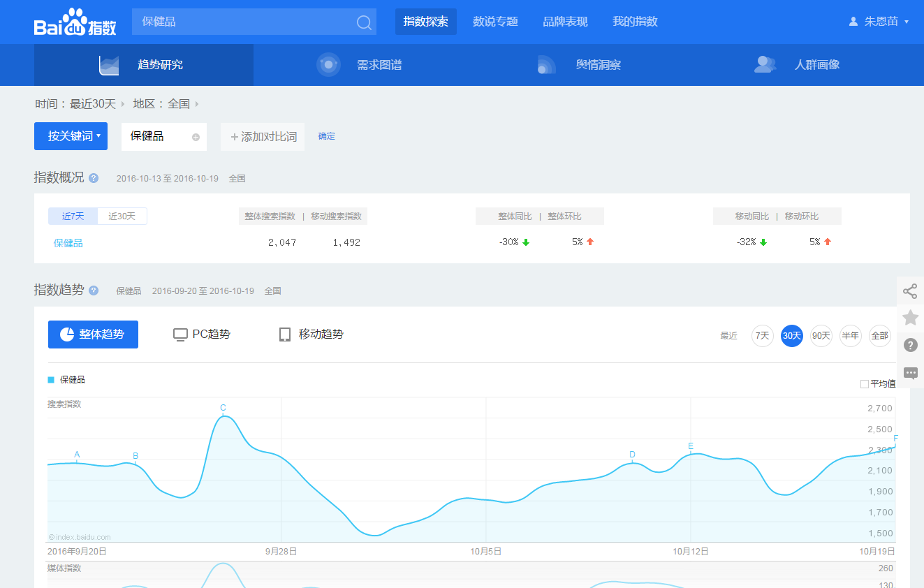Click chart marker A
This screenshot has height=588, width=924.
tap(77, 455)
